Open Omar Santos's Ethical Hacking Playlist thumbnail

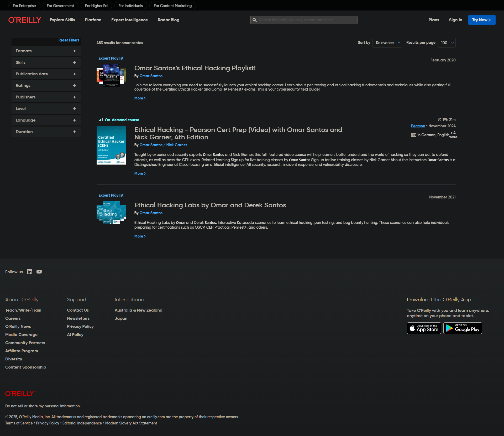pyautogui.click(x=111, y=76)
